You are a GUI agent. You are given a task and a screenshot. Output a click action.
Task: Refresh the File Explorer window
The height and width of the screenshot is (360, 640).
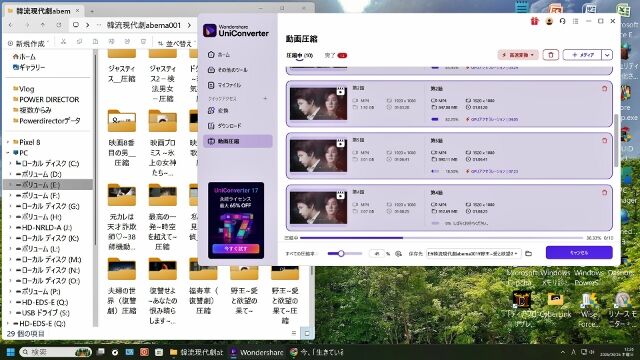[59, 25]
